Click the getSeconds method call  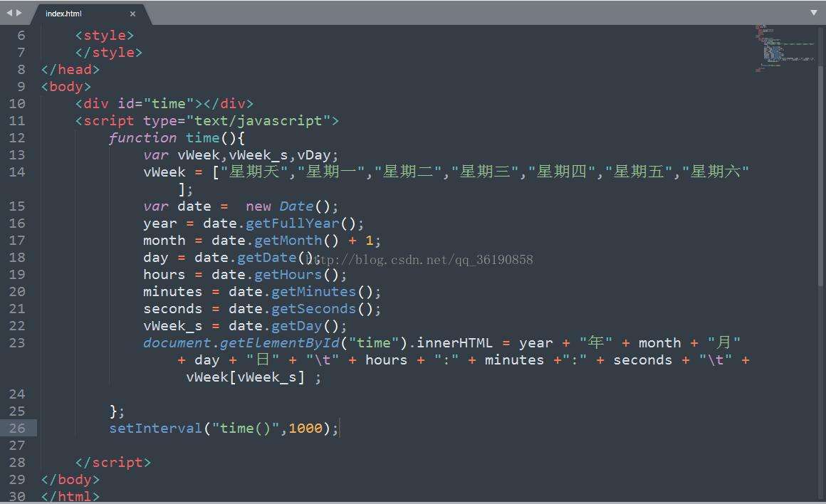tap(314, 309)
